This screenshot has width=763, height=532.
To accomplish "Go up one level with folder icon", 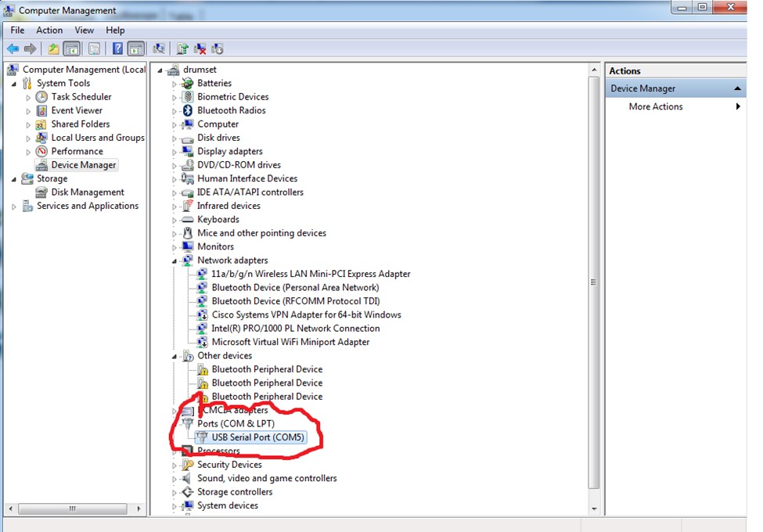I will pyautogui.click(x=53, y=49).
